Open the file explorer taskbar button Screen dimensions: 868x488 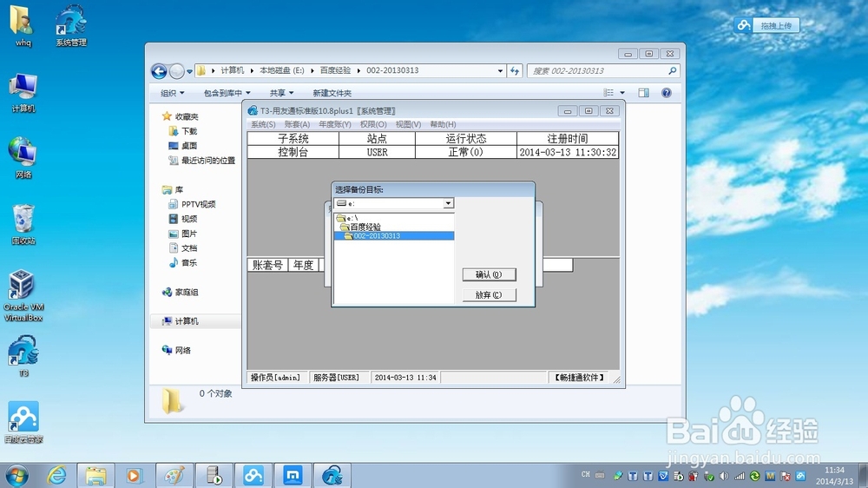click(95, 475)
